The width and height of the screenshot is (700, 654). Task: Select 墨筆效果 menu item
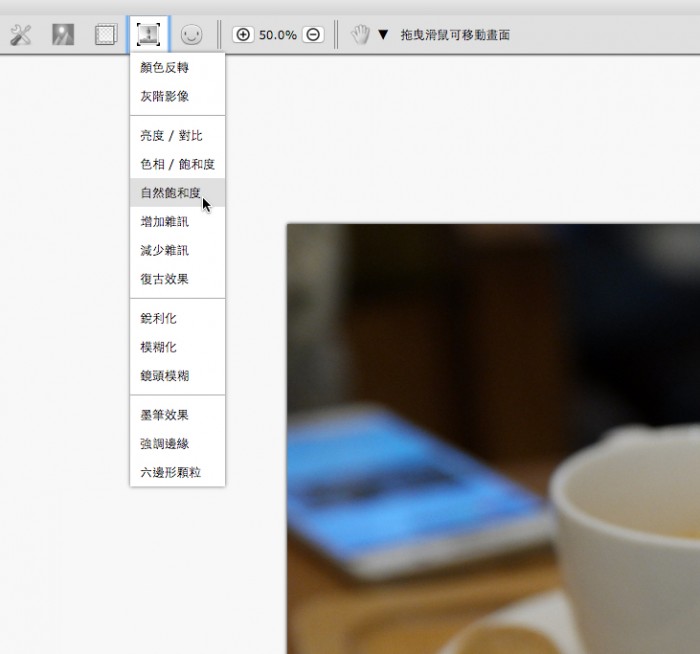point(177,415)
